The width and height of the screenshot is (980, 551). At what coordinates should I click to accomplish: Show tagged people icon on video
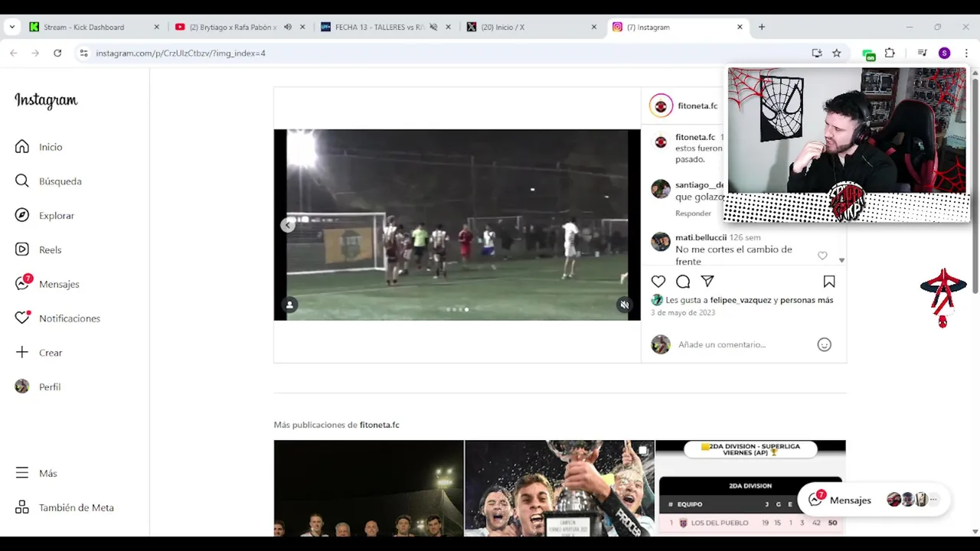289,305
